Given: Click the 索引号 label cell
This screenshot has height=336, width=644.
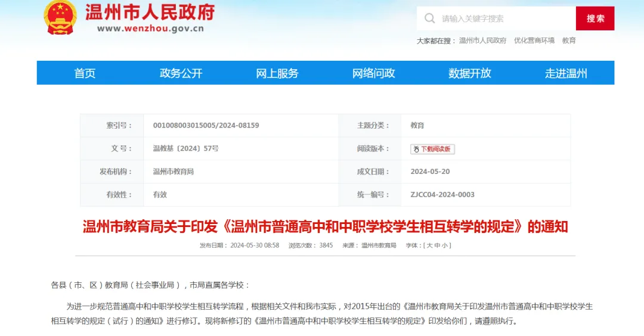Looking at the screenshot, I should point(112,126).
